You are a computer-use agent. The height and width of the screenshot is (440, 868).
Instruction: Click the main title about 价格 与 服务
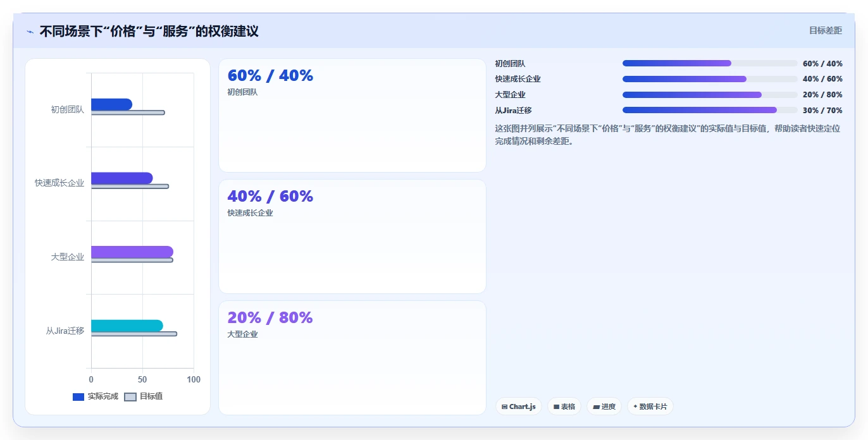click(149, 31)
